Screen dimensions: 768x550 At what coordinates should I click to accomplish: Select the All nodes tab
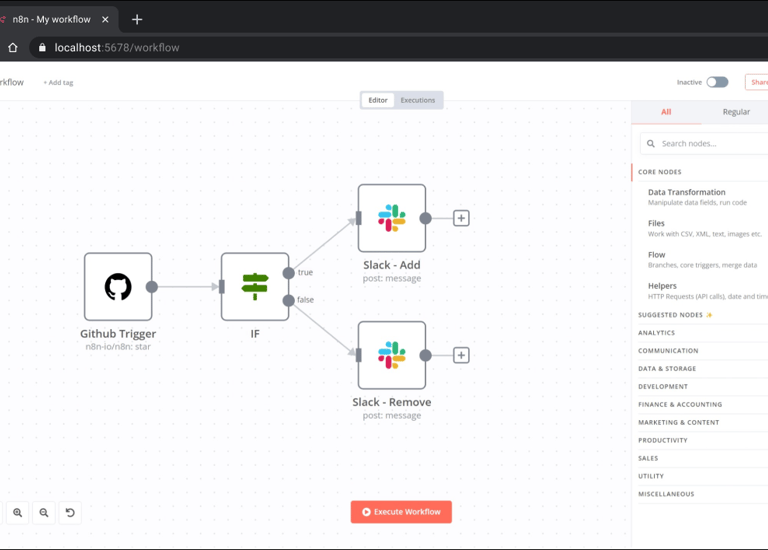pos(666,112)
